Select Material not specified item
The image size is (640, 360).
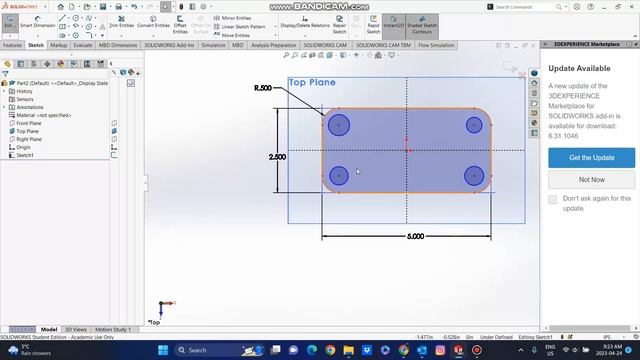click(x=44, y=115)
